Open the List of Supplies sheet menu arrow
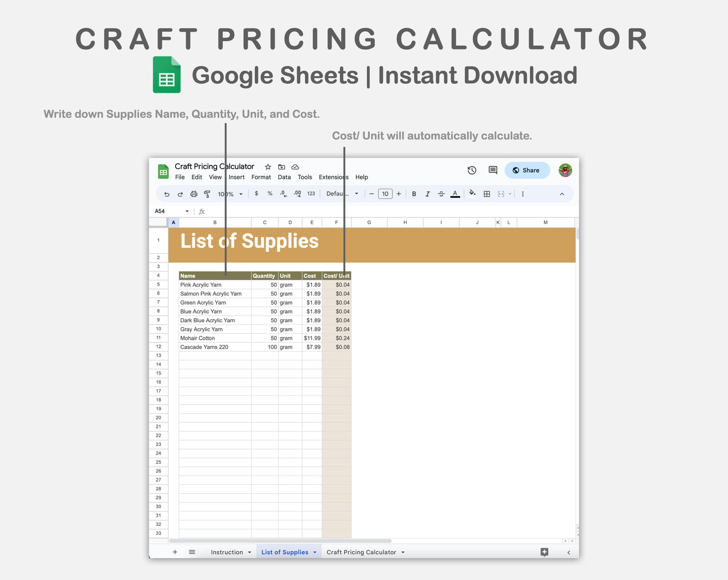The image size is (728, 580). coord(314,552)
